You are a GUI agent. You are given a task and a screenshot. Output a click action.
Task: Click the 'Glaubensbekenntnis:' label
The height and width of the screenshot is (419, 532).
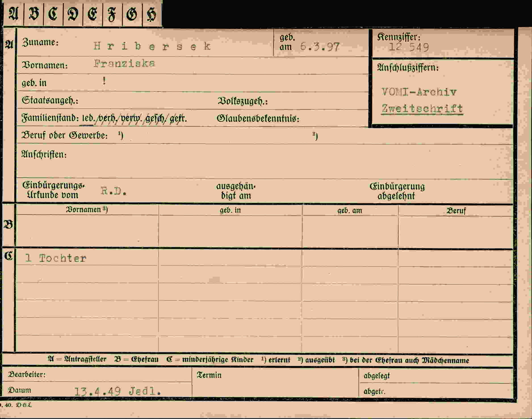258,118
